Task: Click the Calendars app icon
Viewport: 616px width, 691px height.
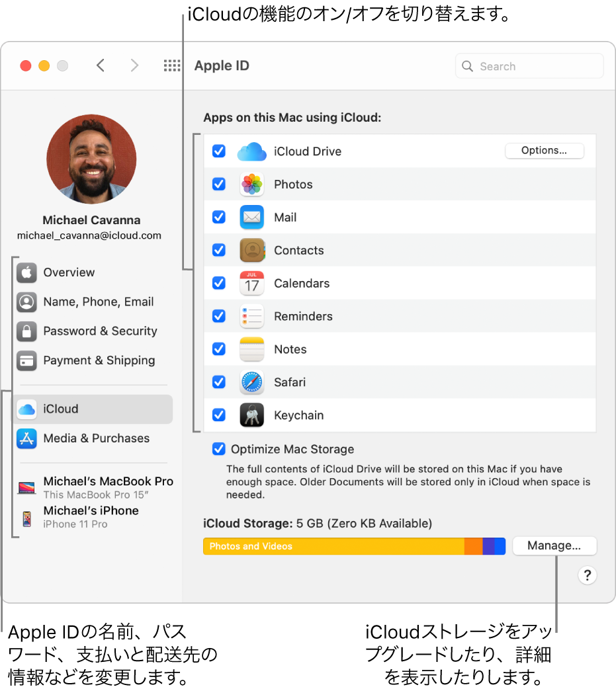Action: 252,283
